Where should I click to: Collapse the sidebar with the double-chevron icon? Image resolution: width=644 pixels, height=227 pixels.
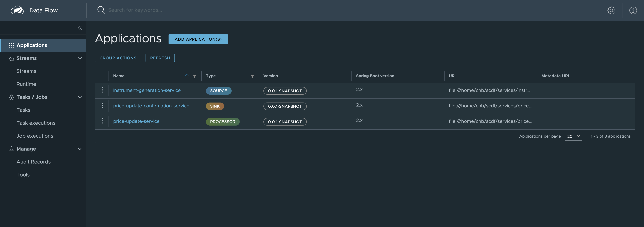click(80, 28)
